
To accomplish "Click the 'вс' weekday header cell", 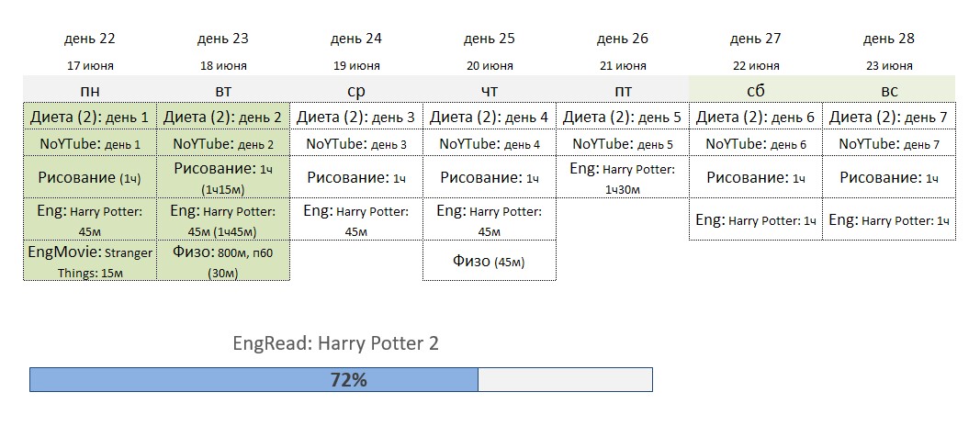I will (888, 90).
